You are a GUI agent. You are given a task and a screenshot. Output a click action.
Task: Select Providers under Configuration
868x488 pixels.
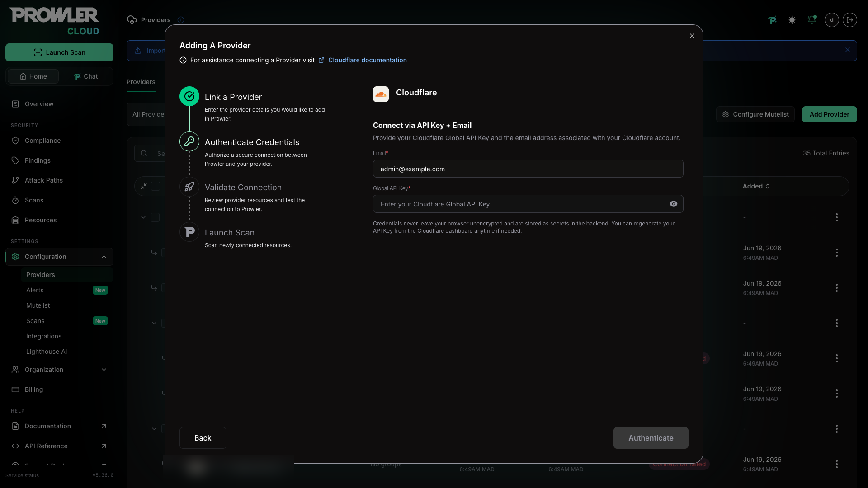67,275
